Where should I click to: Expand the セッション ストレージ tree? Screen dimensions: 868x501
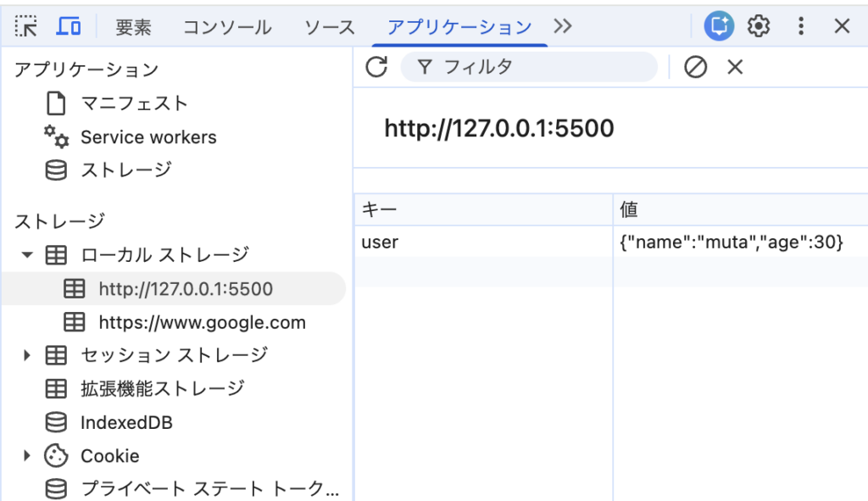coord(28,355)
